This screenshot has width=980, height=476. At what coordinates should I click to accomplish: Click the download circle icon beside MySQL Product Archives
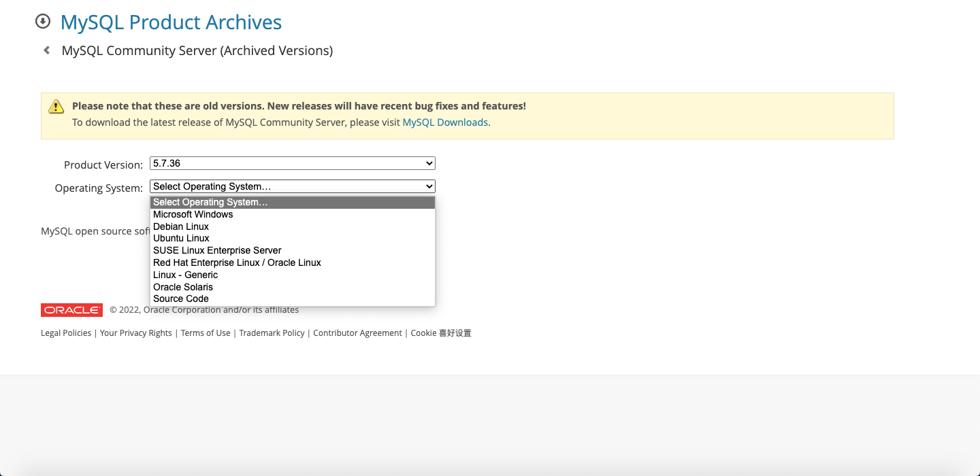point(43,22)
